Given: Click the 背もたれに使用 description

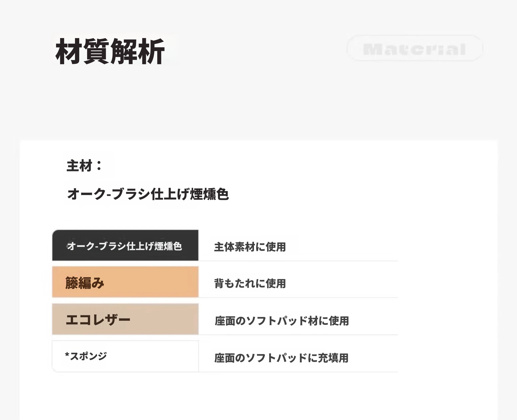Looking at the screenshot, I should pyautogui.click(x=250, y=283).
